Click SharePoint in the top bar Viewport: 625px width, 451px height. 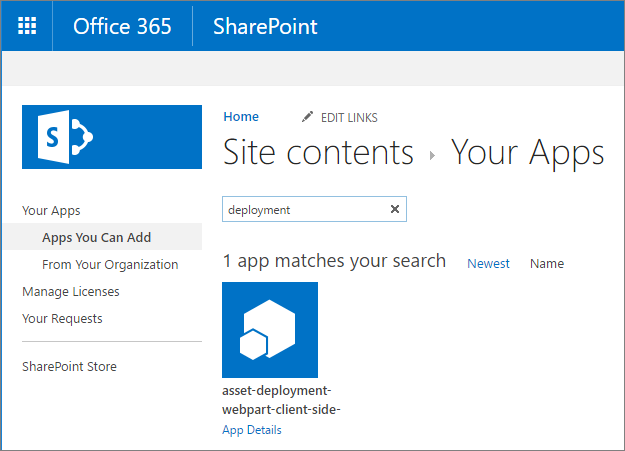265,26
